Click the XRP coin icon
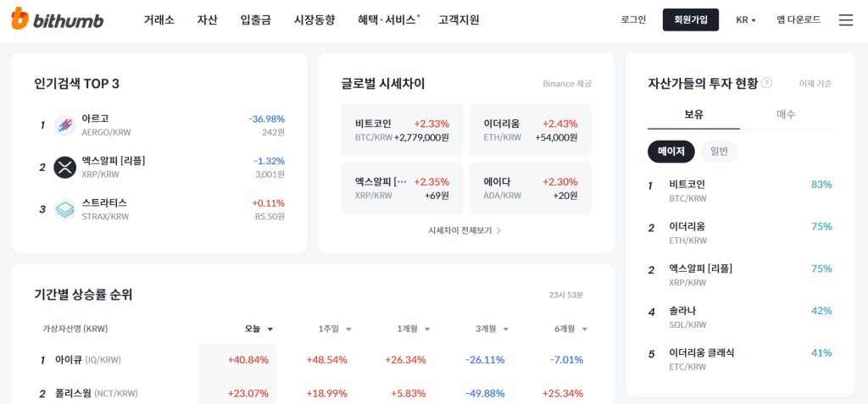The width and height of the screenshot is (868, 404). tap(65, 167)
